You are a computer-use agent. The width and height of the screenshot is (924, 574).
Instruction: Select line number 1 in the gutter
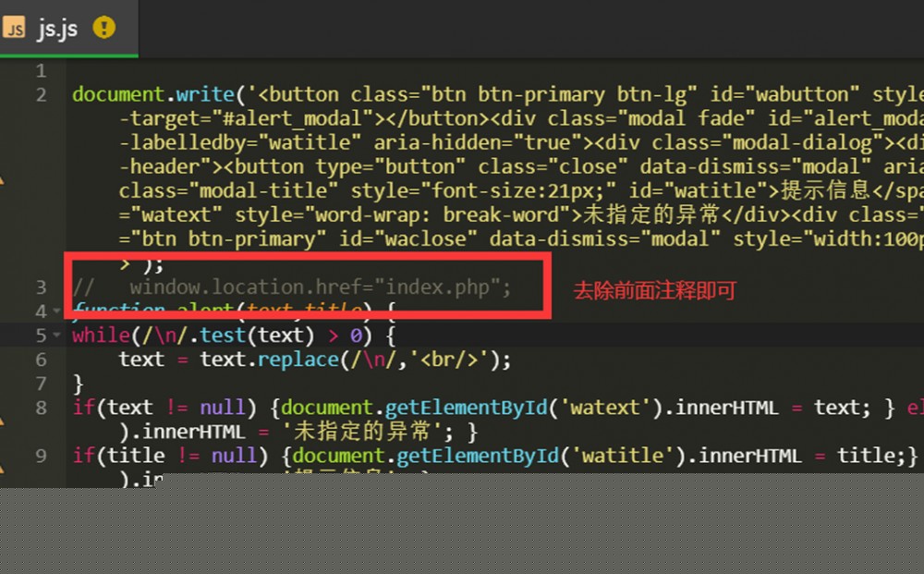tap(40, 71)
